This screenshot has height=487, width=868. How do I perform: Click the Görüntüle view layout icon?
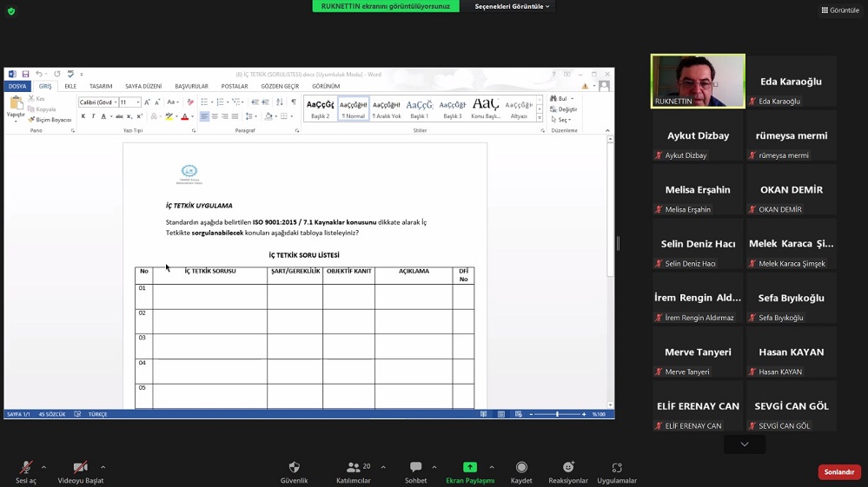pos(839,10)
